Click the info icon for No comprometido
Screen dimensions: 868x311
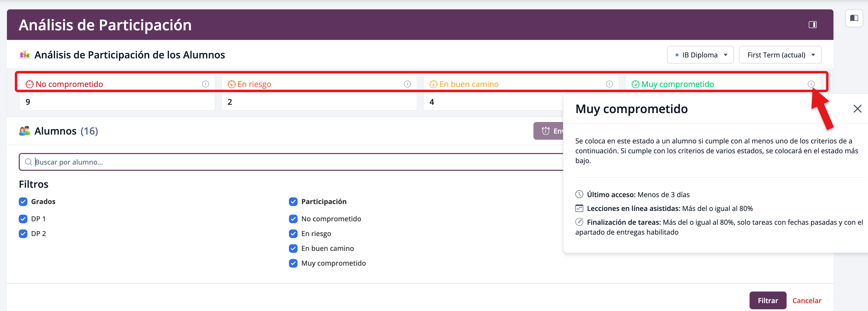(205, 84)
